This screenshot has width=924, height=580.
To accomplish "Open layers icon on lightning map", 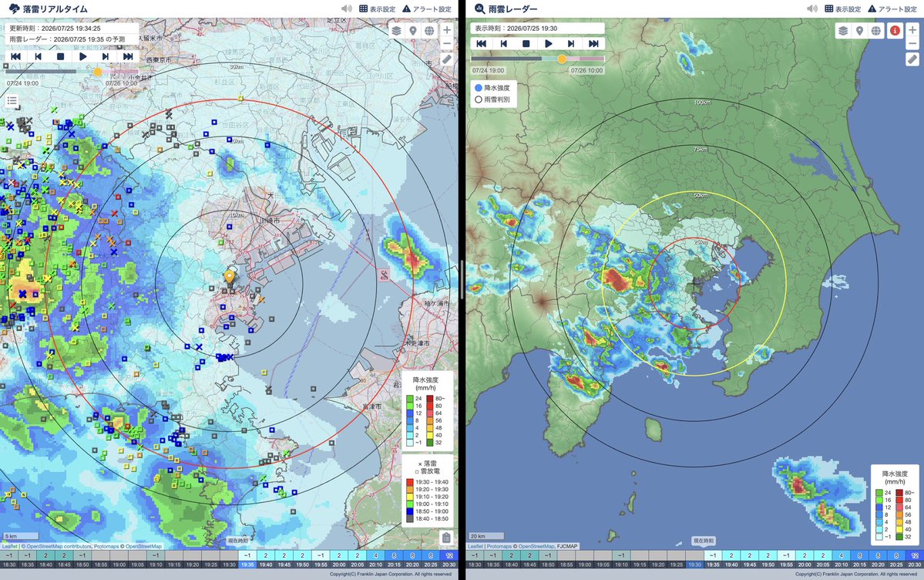I will pyautogui.click(x=397, y=31).
